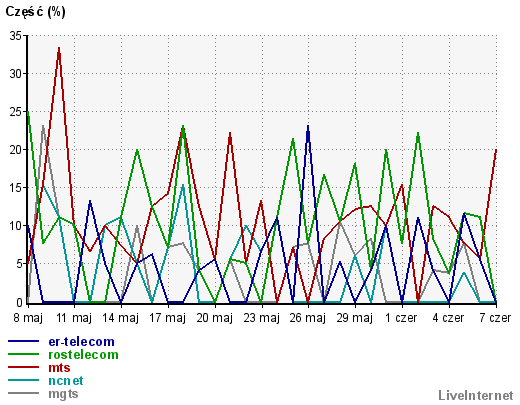The width and height of the screenshot is (520, 405).
Task: Click the 8 maj date label
Action: (x=28, y=318)
